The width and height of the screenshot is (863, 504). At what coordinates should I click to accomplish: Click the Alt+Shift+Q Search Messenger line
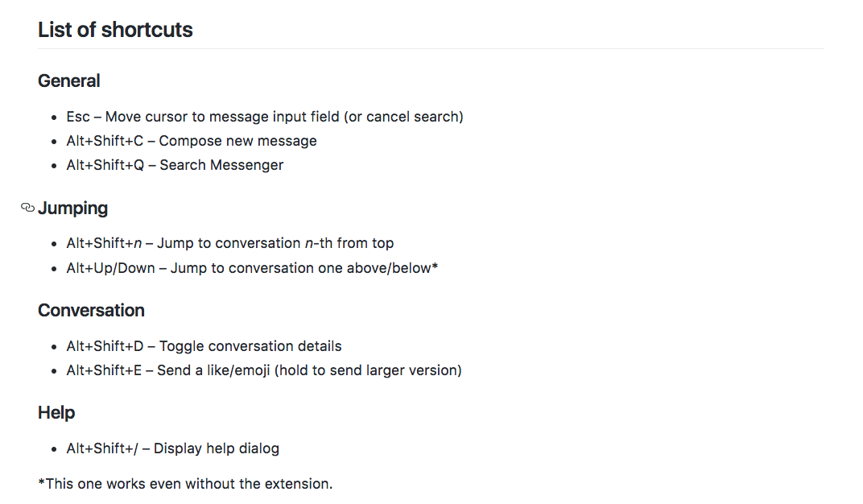point(175,165)
